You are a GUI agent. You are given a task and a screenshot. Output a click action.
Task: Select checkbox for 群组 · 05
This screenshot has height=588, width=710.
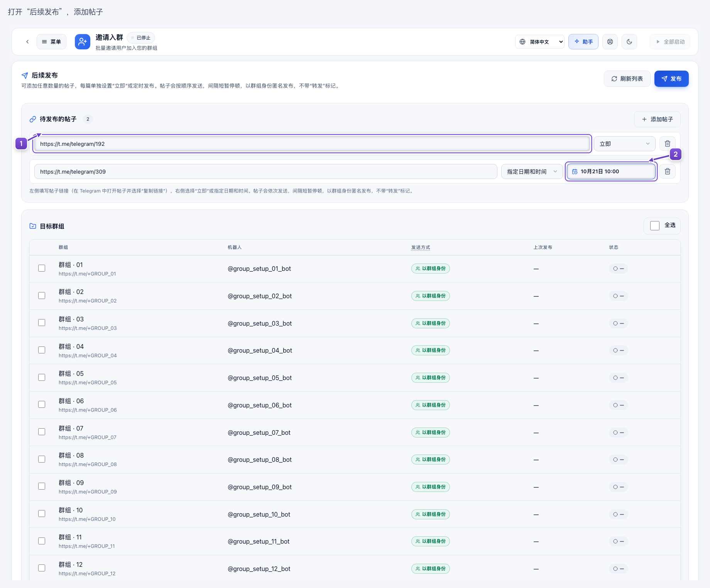(42, 377)
